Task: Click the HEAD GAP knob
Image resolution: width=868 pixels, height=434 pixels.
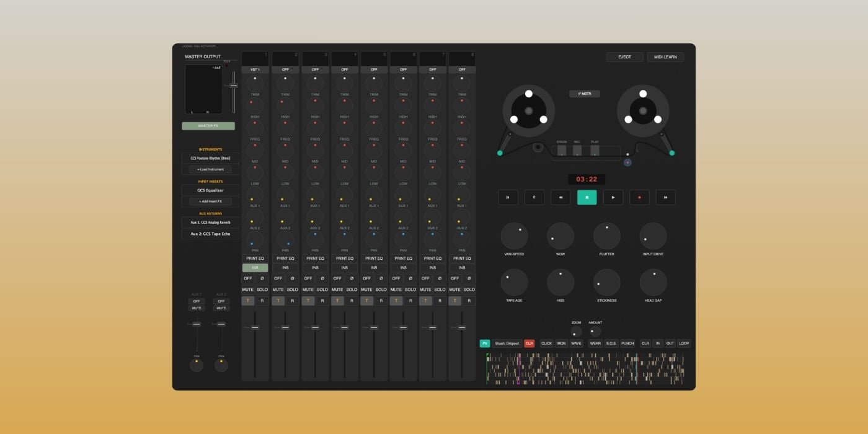Action: click(x=653, y=282)
